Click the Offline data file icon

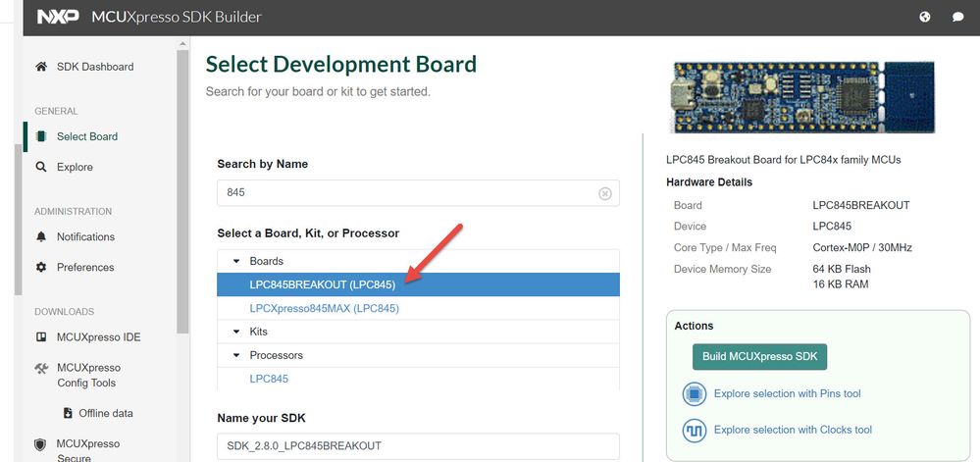point(68,413)
